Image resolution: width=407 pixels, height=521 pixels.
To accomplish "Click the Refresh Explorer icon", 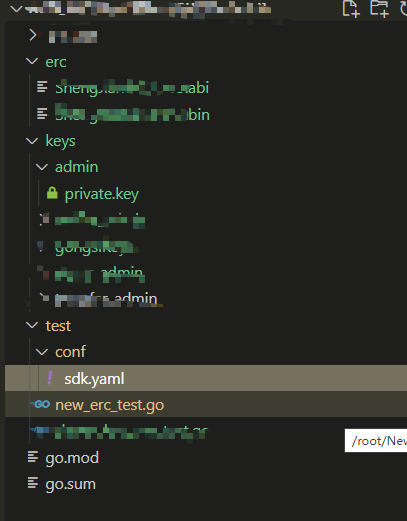I will tap(403, 9).
